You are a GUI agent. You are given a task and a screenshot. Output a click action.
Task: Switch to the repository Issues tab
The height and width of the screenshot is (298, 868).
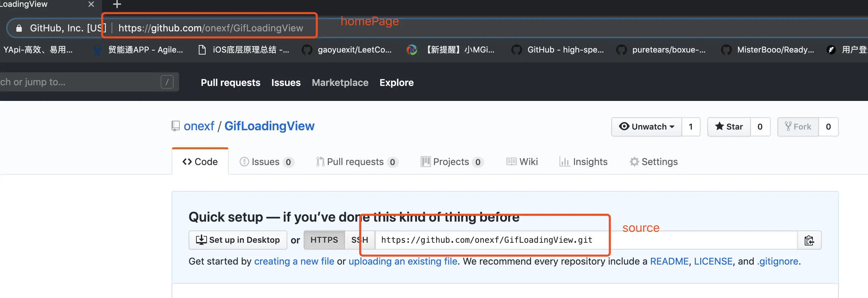(267, 162)
